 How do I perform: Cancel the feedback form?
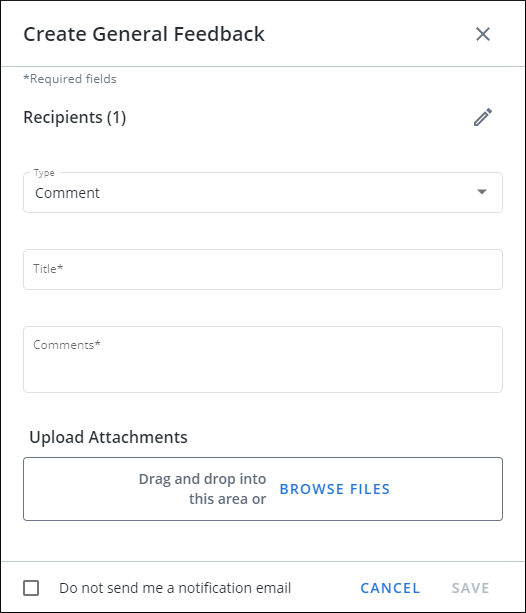pyautogui.click(x=390, y=588)
